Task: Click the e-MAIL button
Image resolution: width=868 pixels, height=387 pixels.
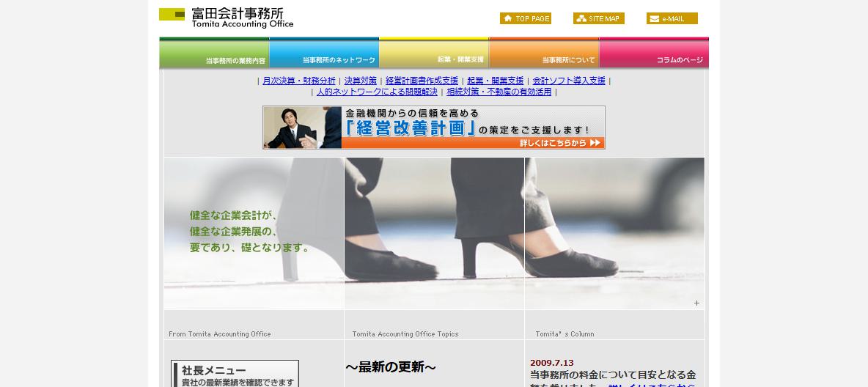Action: click(x=672, y=18)
